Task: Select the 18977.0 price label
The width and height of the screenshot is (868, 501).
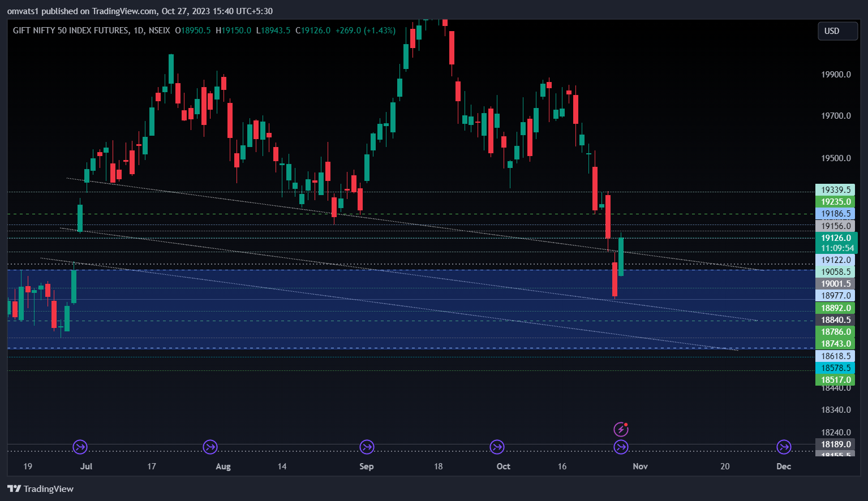Action: (835, 296)
